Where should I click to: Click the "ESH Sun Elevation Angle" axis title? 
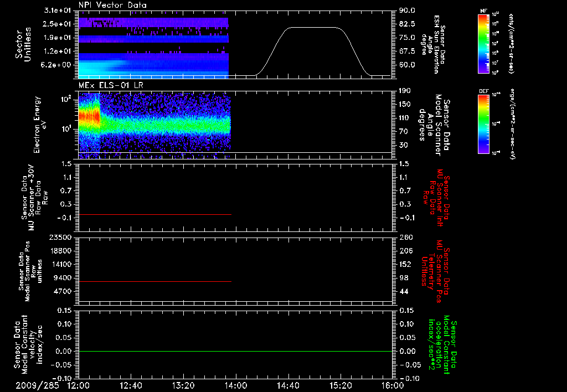433,44
